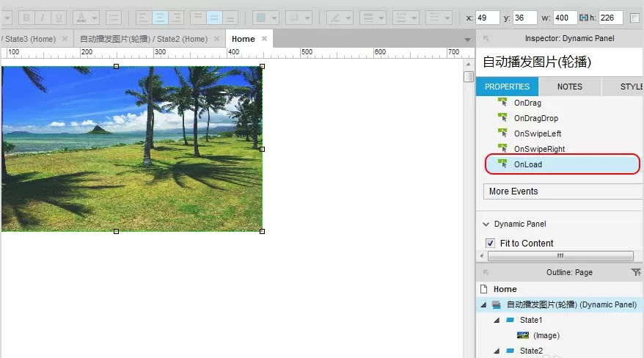Align text center horizontally
Image resolution: width=644 pixels, height=358 pixels.
pos(160,18)
